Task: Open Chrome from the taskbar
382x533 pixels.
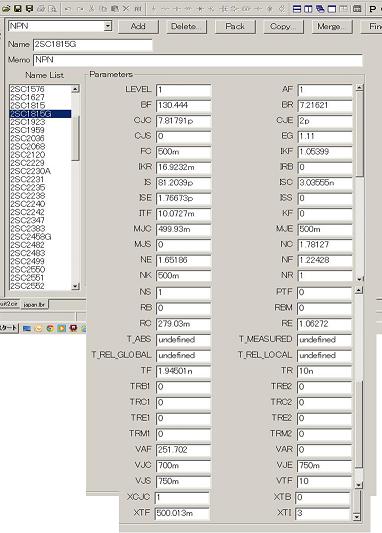Action: tap(50, 328)
